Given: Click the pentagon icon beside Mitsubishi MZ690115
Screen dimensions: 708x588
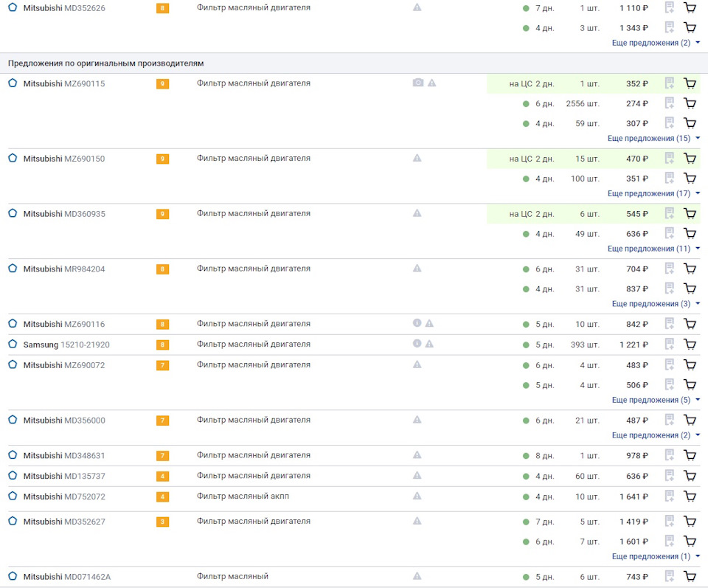Looking at the screenshot, I should 13,83.
